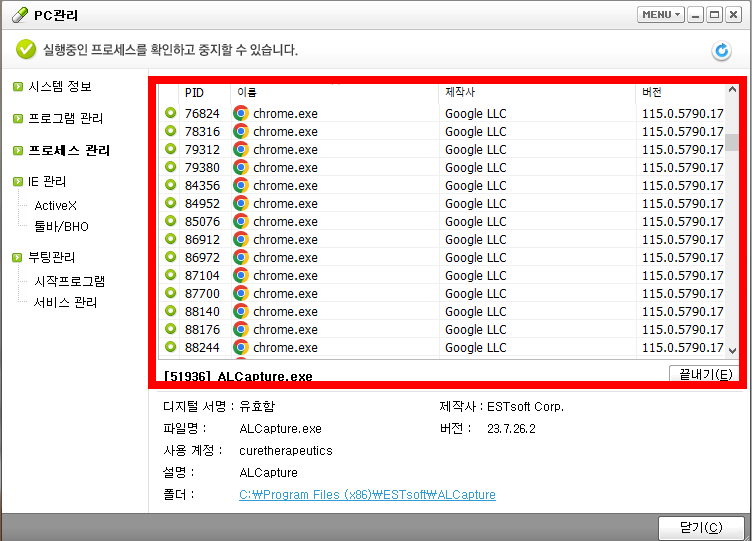Click the Chrome icon in row 87104
The image size is (752, 541).
point(241,275)
